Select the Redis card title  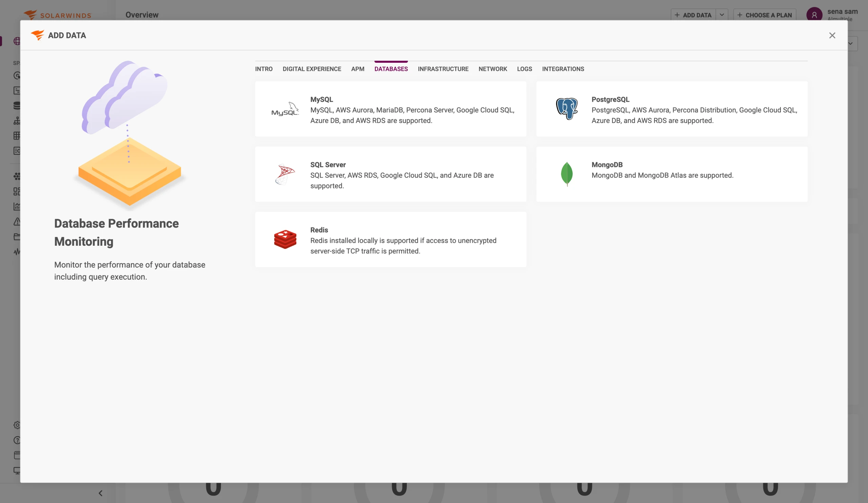coord(319,230)
